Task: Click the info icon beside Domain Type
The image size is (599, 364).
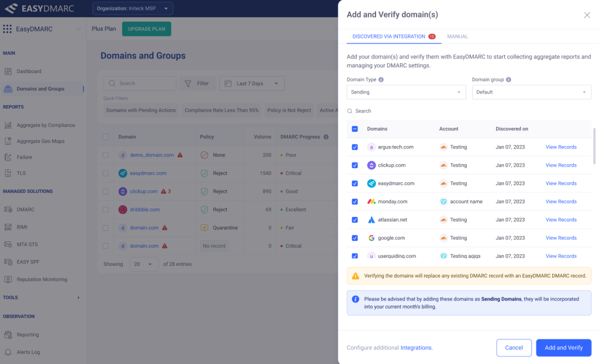Action: tap(381, 79)
